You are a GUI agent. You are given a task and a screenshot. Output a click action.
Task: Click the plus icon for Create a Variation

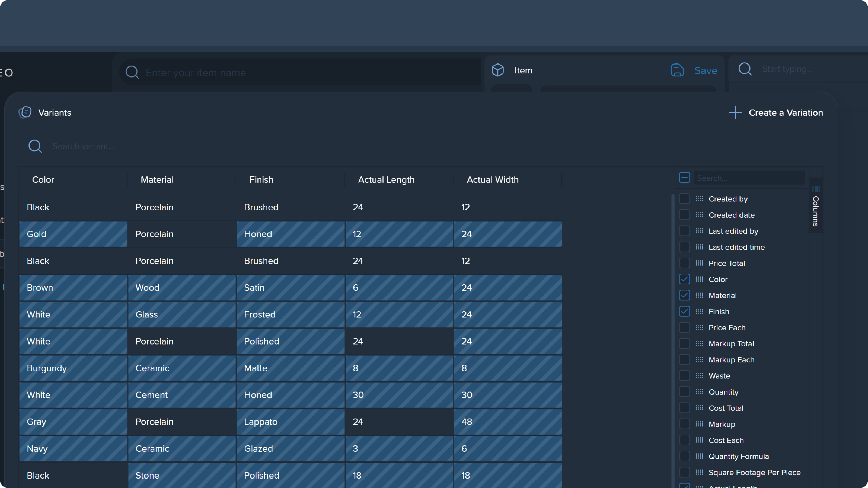(x=735, y=113)
